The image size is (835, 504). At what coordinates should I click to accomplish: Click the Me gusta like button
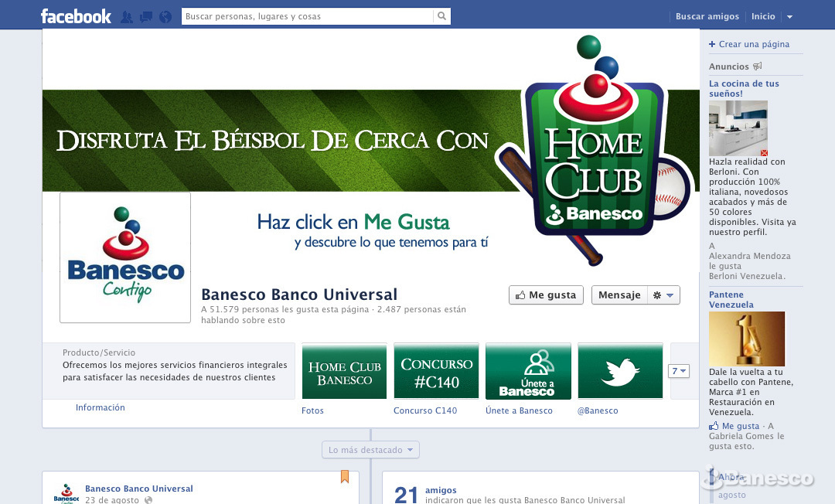(546, 295)
